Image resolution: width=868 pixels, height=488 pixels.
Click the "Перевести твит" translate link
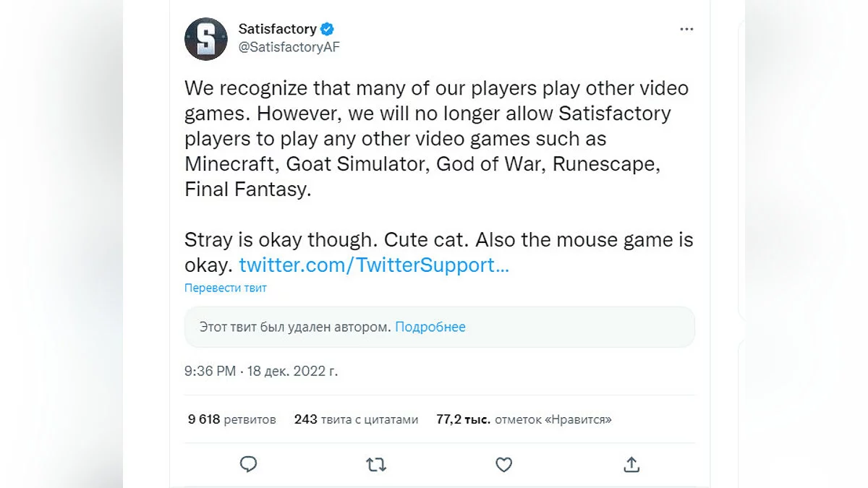coord(226,288)
